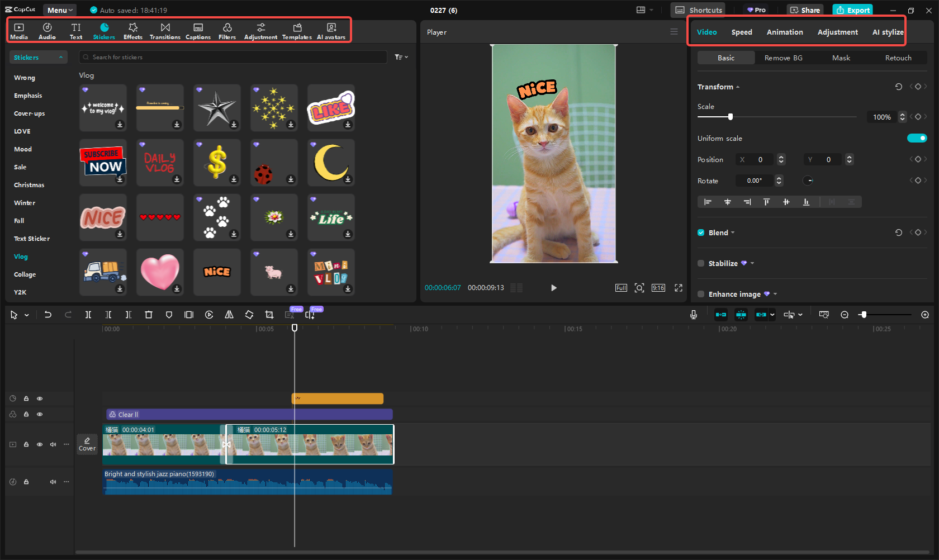
Task: Click the Remove BG tab
Action: pyautogui.click(x=782, y=58)
